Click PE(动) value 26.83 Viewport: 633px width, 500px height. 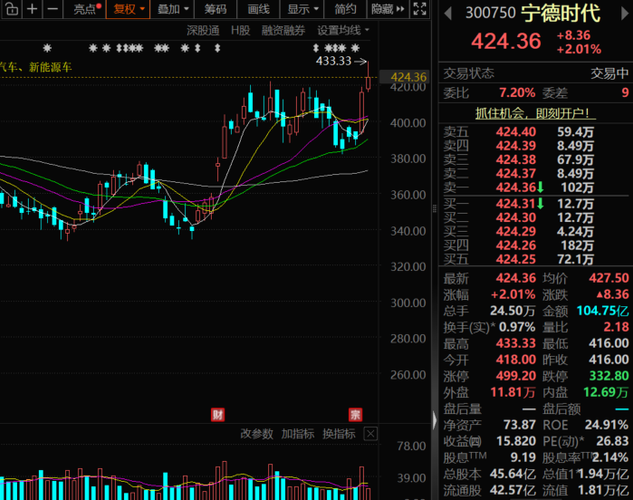click(612, 441)
